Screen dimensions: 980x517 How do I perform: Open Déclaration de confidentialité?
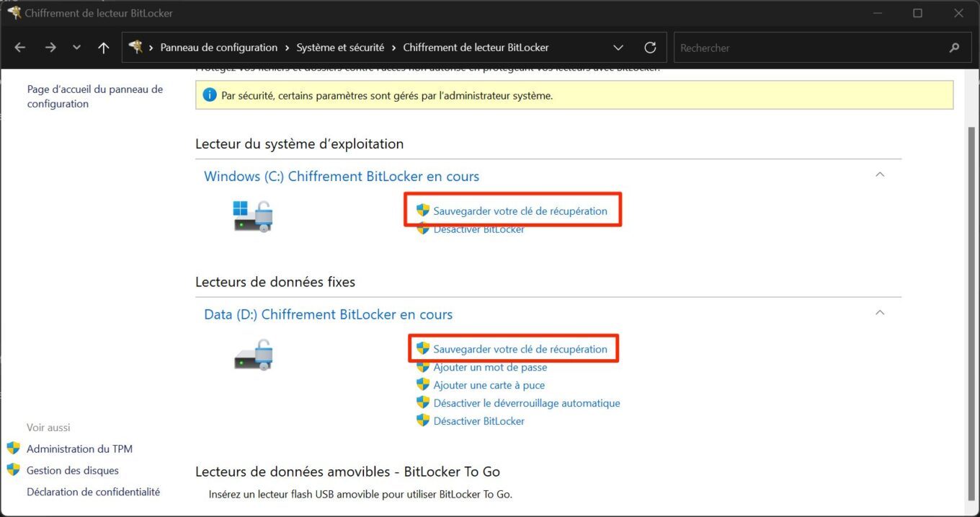click(x=94, y=492)
